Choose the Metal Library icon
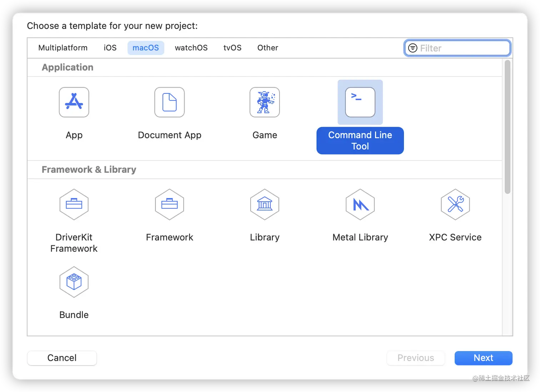540x392 pixels. 360,204
